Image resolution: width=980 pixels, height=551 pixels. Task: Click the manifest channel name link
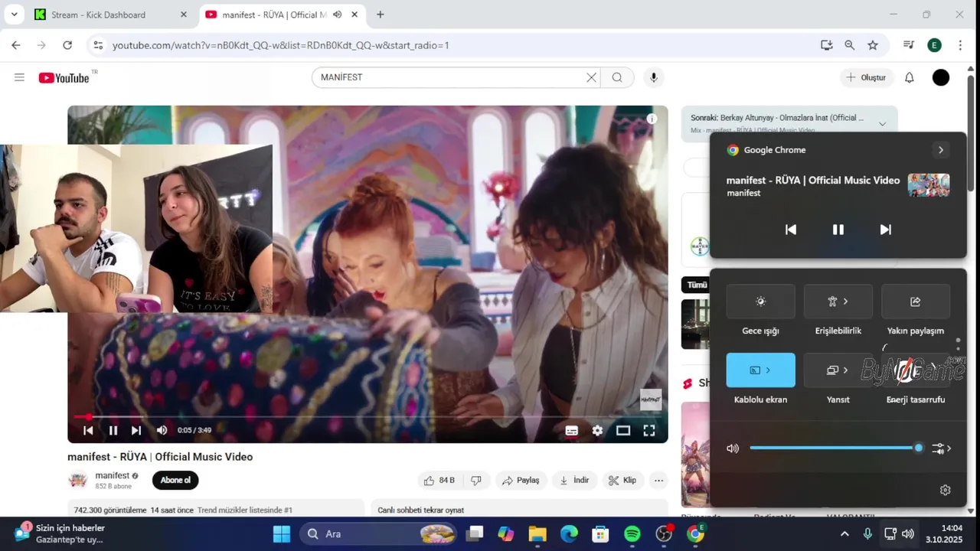112,476
